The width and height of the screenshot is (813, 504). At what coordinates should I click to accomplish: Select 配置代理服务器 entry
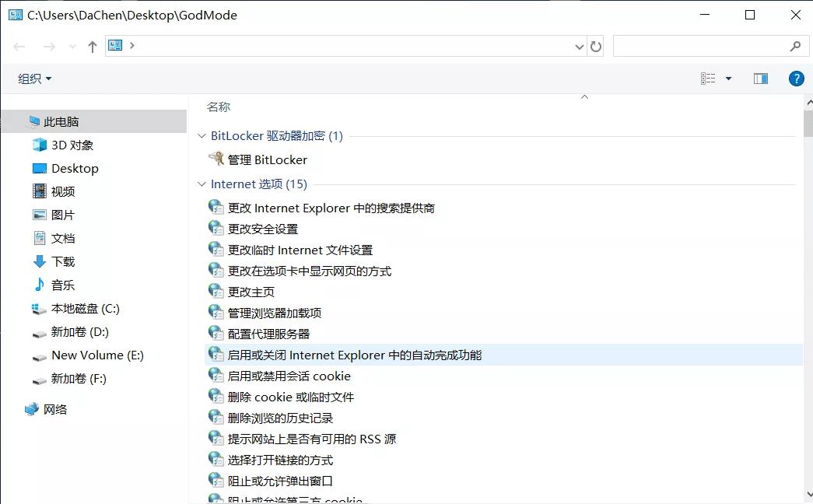(x=268, y=334)
